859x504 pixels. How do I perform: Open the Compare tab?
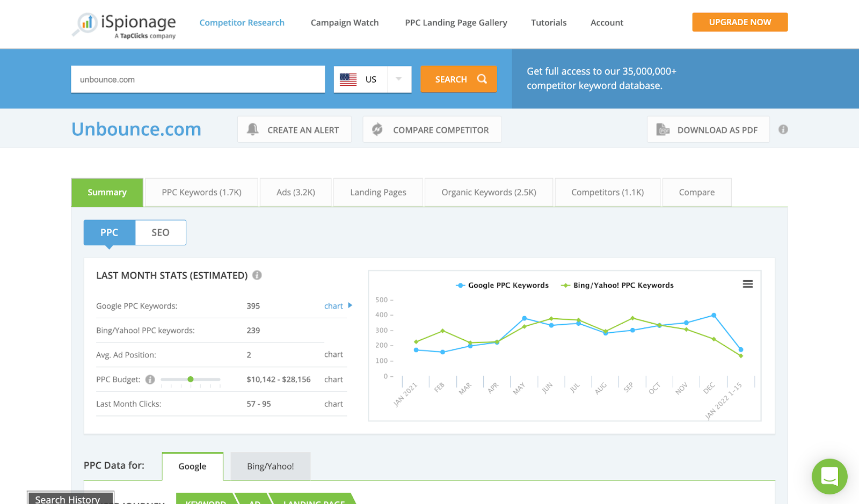[x=697, y=192]
